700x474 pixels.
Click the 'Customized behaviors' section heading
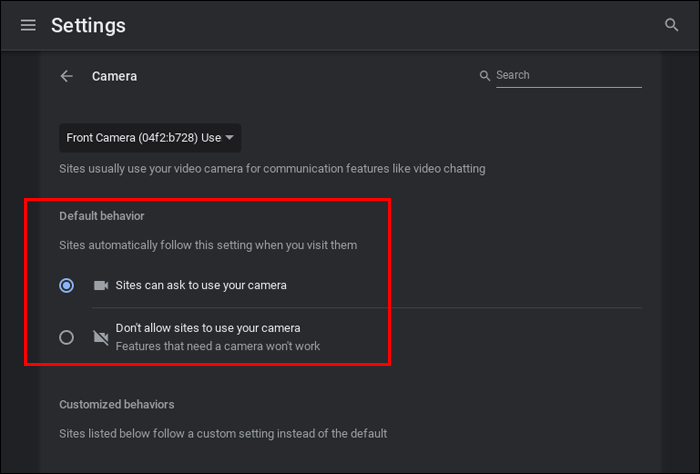(116, 404)
